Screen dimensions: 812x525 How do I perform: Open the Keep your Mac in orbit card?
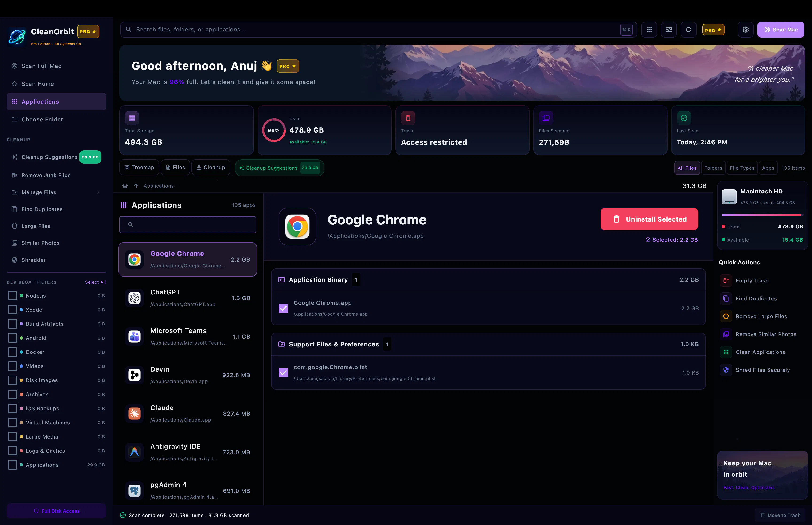762,475
